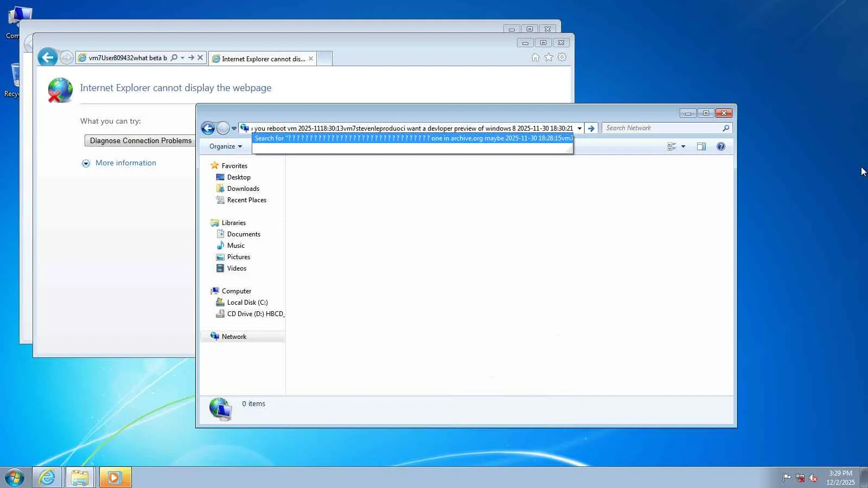
Task: Click Go To arrow beside Explorer address
Action: coord(591,129)
